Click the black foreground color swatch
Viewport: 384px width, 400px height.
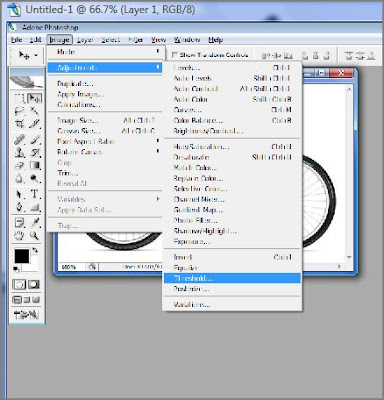pyautogui.click(x=22, y=256)
